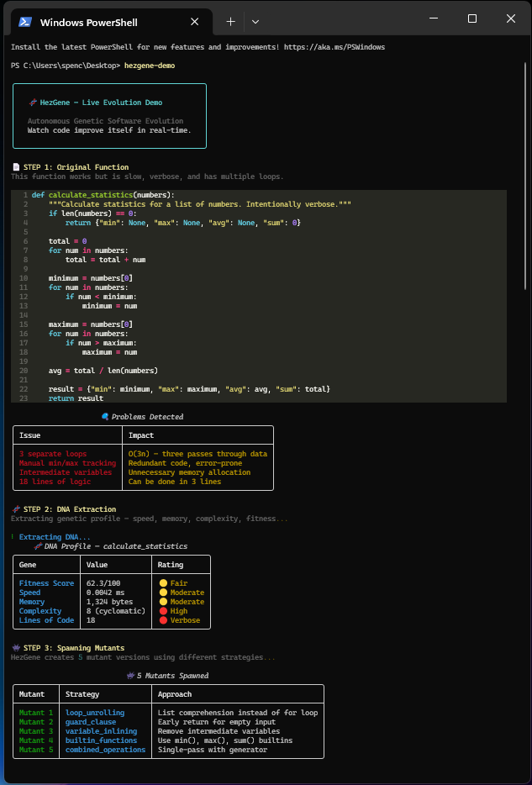
Task: Open the https://aka.ms/PSWindows link
Action: coord(334,48)
